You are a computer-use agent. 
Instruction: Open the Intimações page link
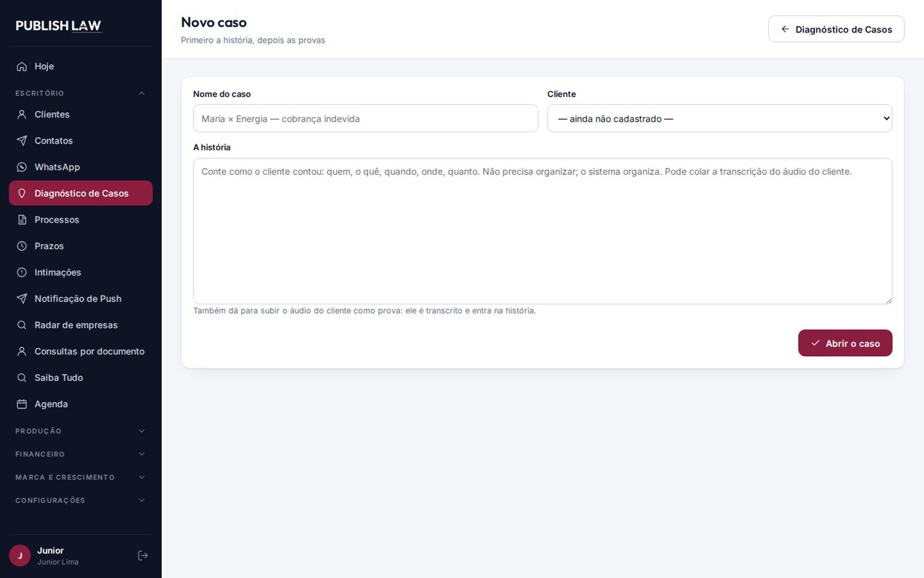[81, 272]
